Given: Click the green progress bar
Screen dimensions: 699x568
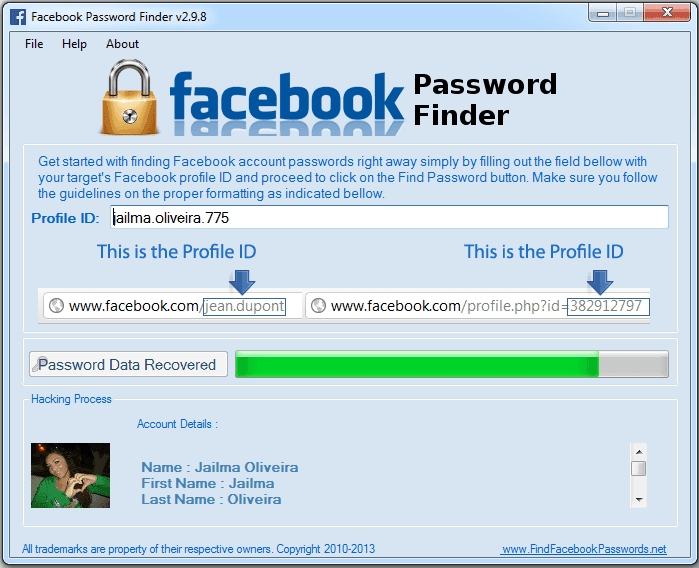Looking at the screenshot, I should 452,364.
